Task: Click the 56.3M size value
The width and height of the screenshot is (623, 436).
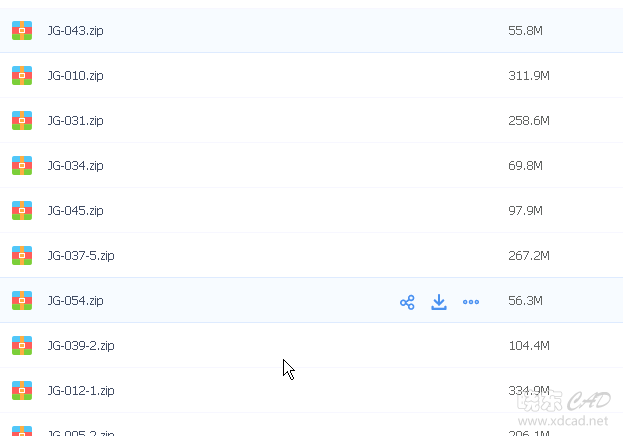Action: [525, 300]
